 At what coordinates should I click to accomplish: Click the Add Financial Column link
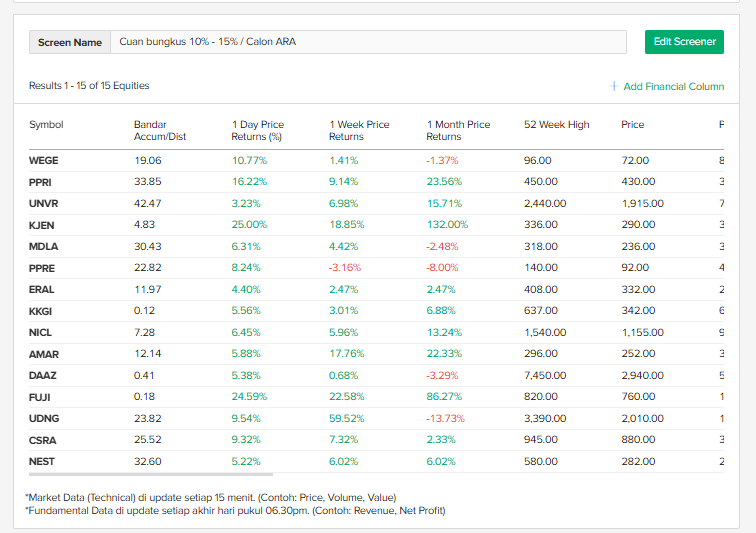tap(673, 87)
